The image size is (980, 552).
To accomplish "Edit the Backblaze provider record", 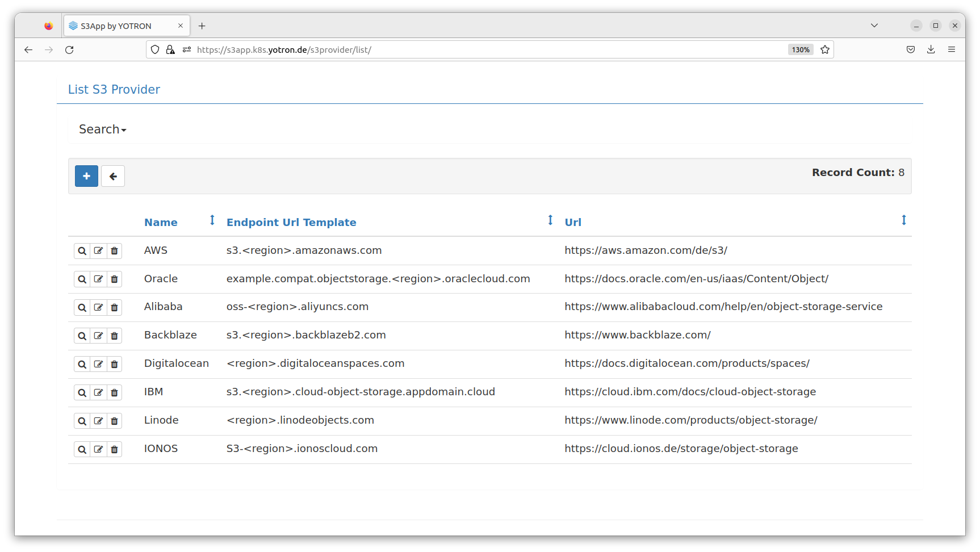I will 98,336.
